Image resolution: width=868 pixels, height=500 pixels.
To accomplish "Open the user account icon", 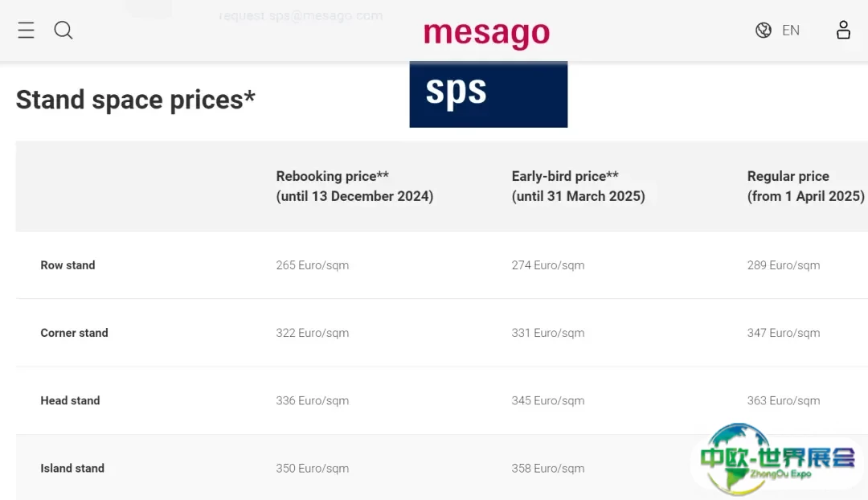I will pyautogui.click(x=843, y=31).
